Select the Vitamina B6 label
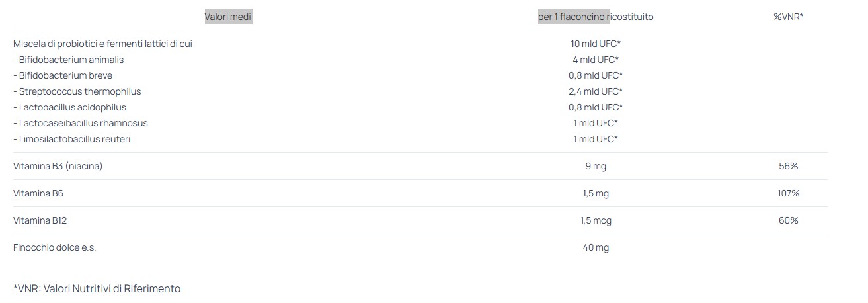Viewport: 868px width, 303px height. pos(38,193)
